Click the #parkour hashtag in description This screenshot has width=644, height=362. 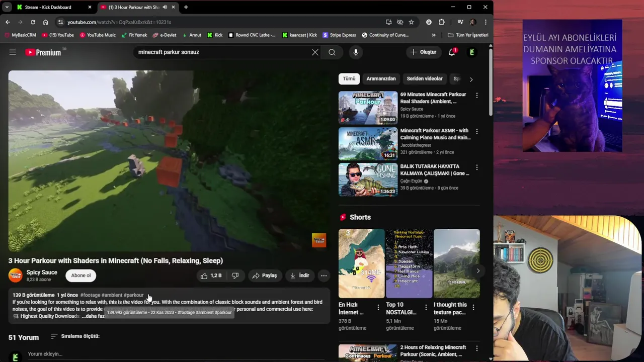[134, 295]
